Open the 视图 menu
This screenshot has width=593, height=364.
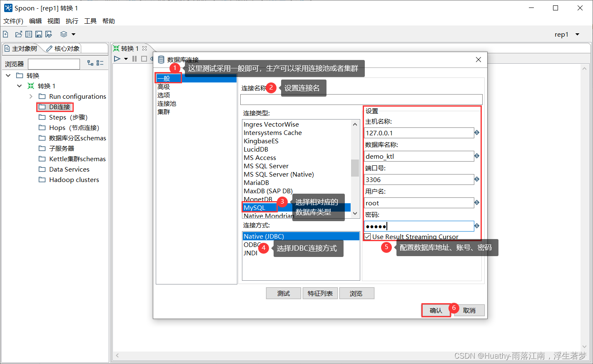pos(54,21)
